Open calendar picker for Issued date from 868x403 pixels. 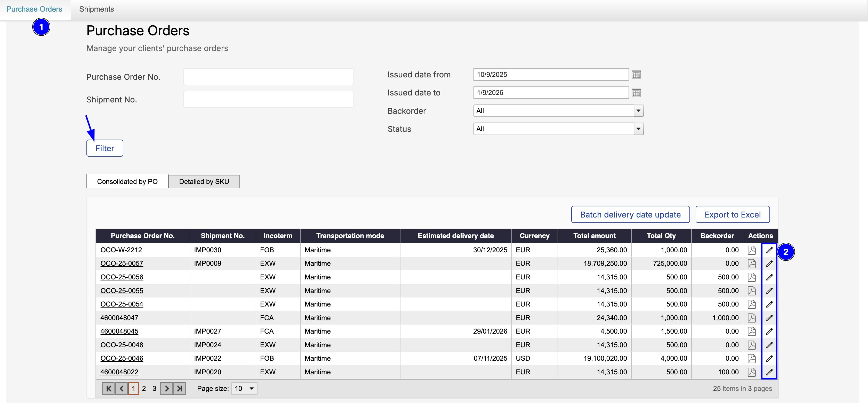point(636,75)
